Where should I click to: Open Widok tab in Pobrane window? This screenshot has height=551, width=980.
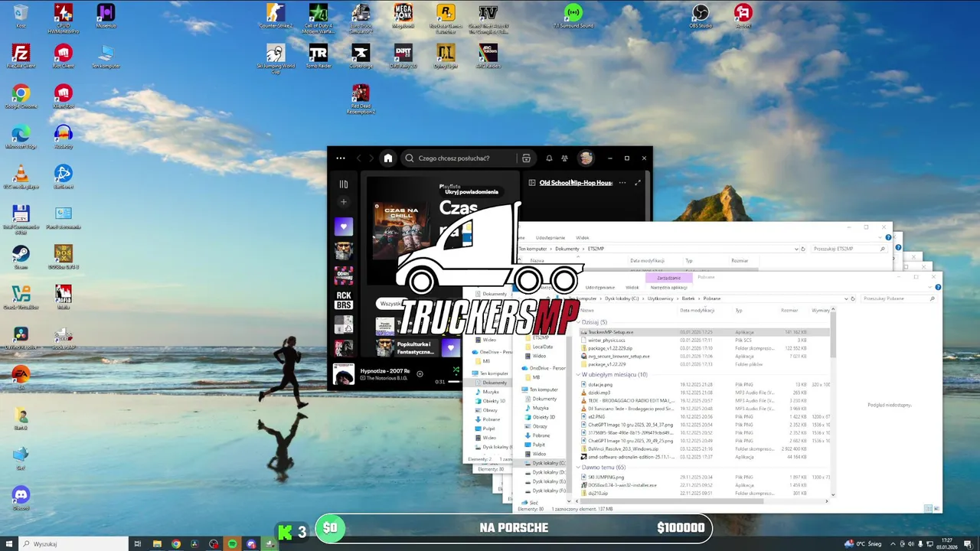click(632, 288)
